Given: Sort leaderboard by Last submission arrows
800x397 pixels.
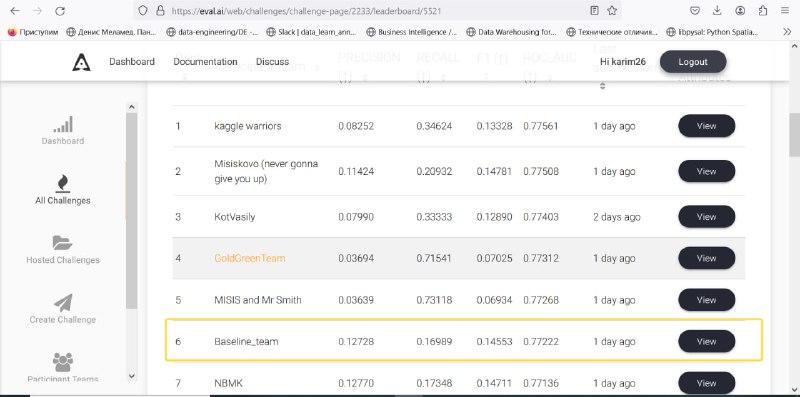Looking at the screenshot, I should (x=603, y=86).
